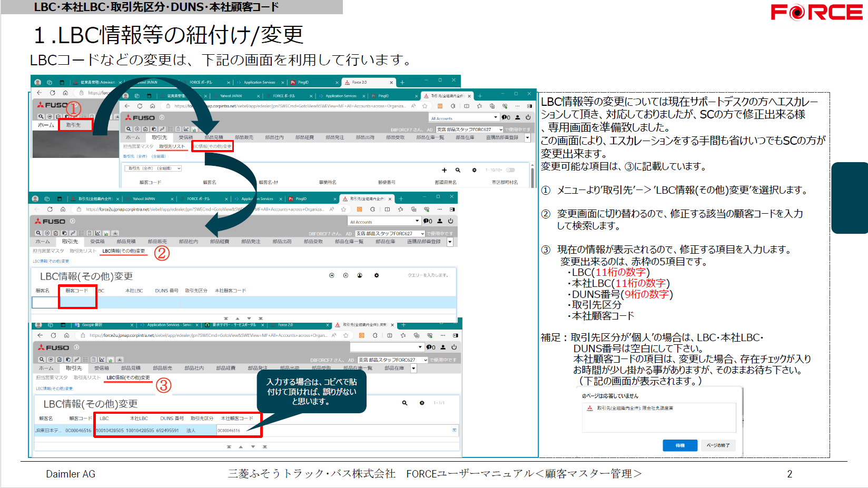Expand the tab overflow arrow in step ③ window

click(x=413, y=369)
